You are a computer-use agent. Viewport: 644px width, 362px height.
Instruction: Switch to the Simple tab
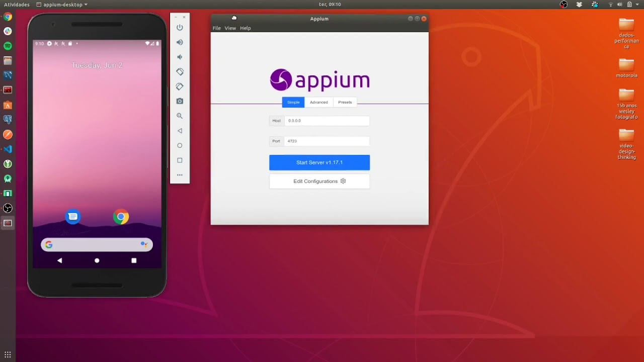tap(293, 102)
